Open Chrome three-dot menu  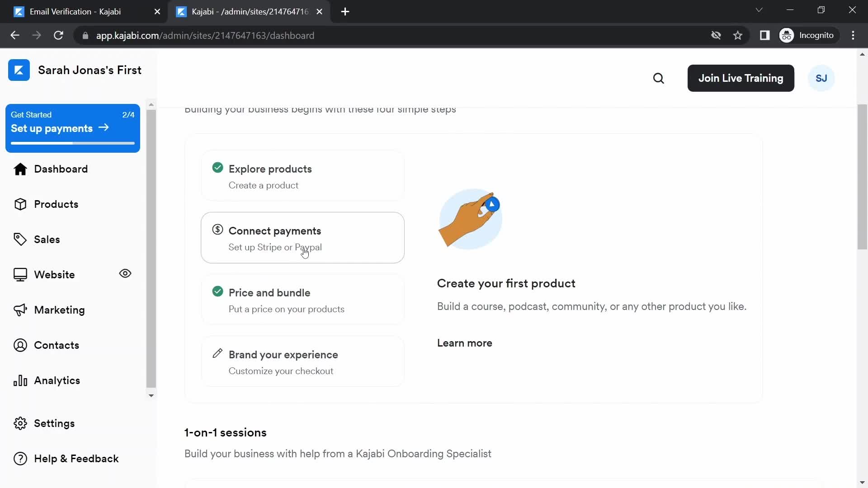point(853,35)
